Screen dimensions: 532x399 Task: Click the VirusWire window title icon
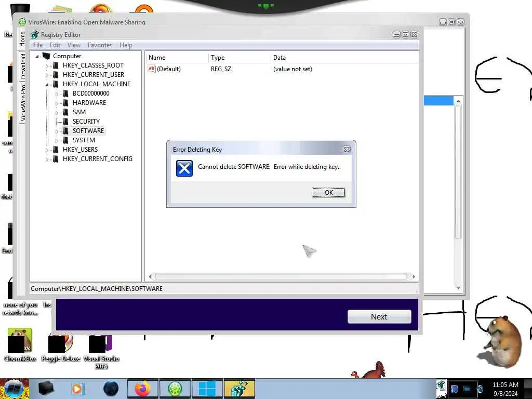(x=22, y=22)
